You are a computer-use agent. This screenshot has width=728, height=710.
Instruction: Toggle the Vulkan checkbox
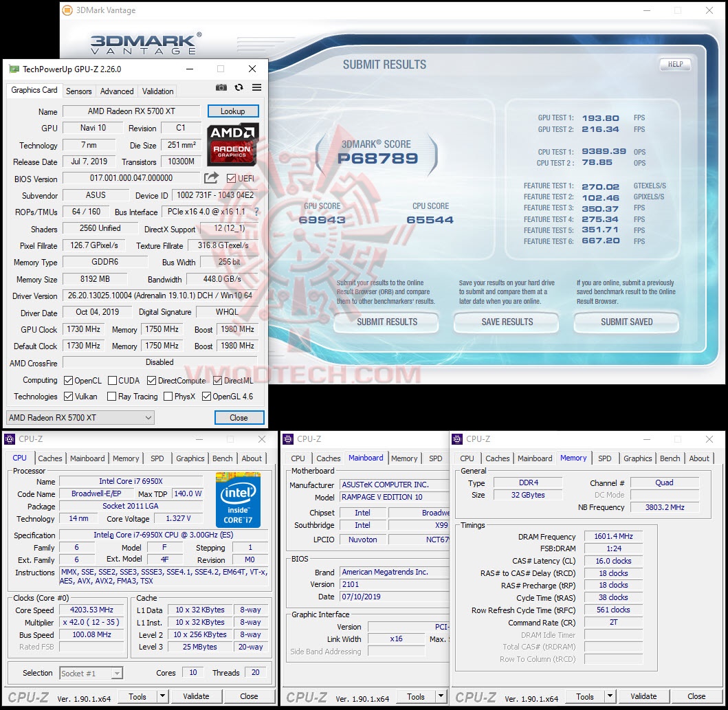coord(68,397)
